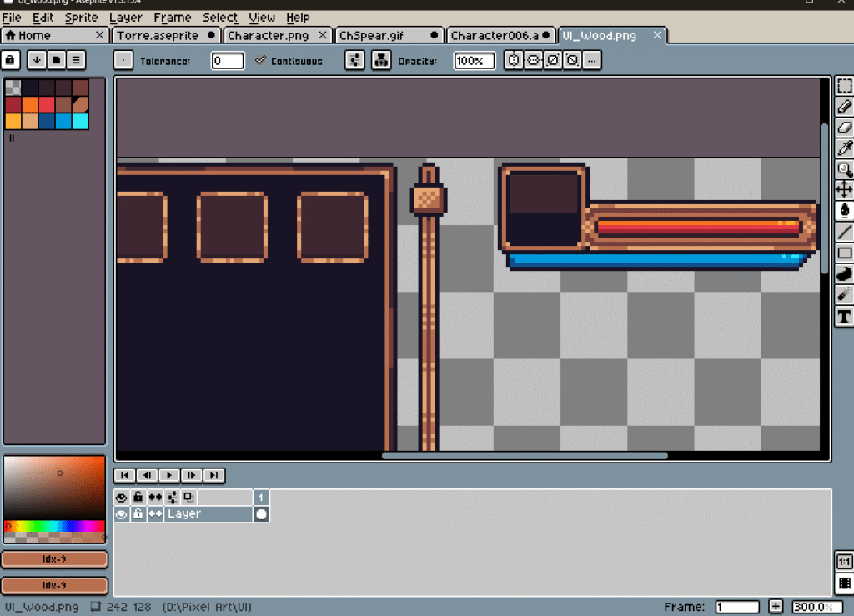Hide the Layer row visibility eye
The width and height of the screenshot is (854, 616).
point(122,514)
